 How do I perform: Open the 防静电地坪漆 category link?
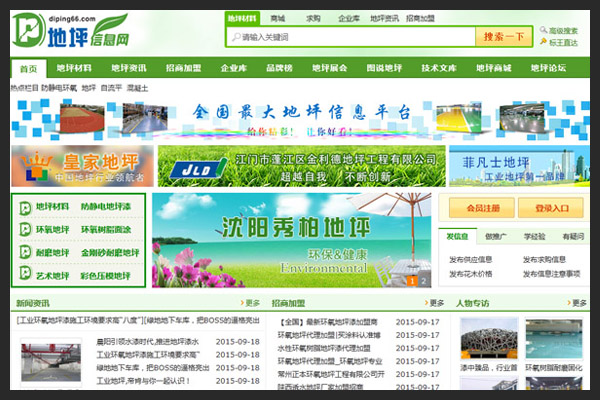[x=106, y=207]
